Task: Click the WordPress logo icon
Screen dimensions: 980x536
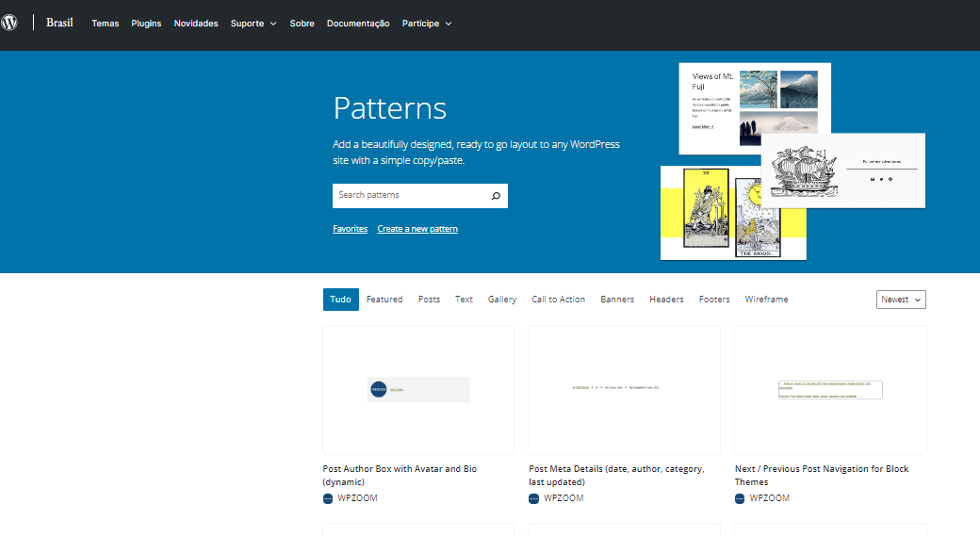Action: tap(8, 24)
